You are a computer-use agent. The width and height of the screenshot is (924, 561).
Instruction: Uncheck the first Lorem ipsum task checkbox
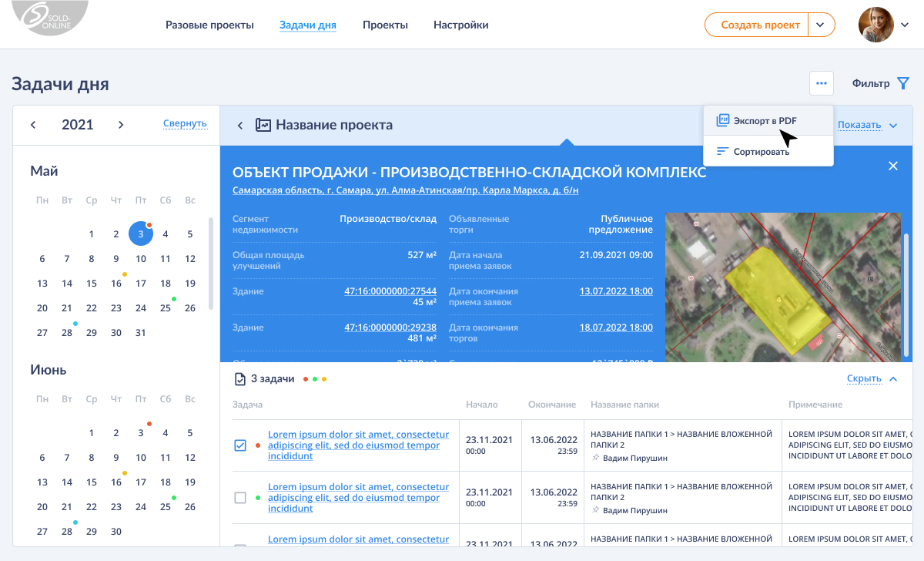[x=239, y=445]
